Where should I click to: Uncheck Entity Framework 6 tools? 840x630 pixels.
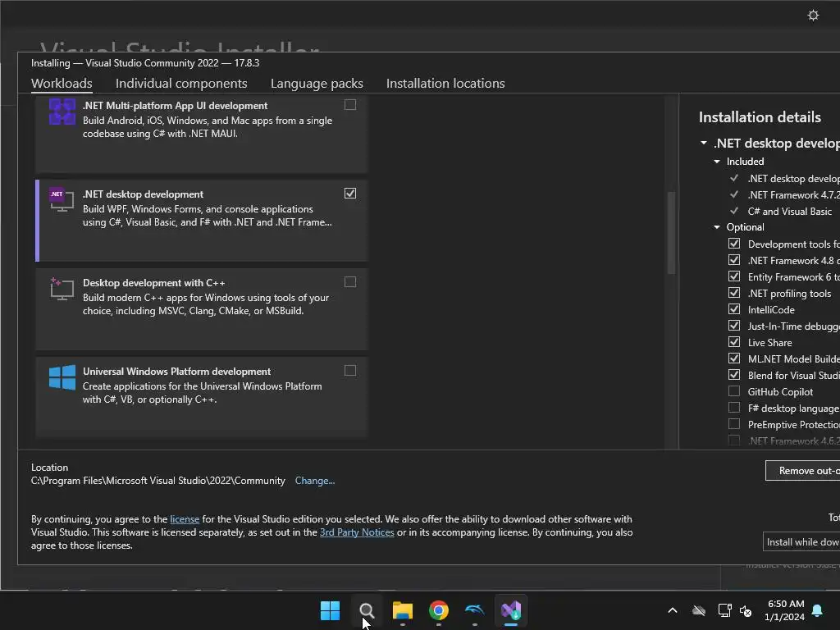(734, 276)
